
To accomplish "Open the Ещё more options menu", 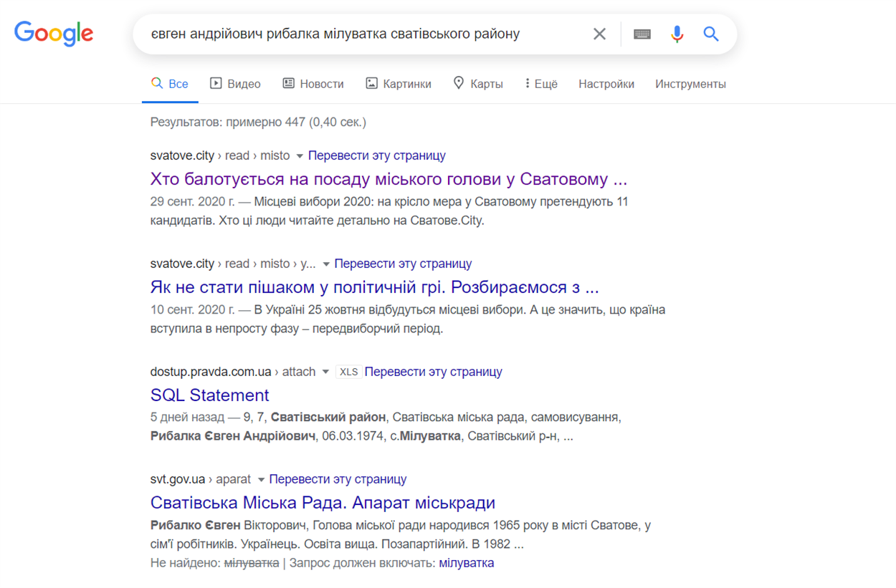I will [x=541, y=84].
